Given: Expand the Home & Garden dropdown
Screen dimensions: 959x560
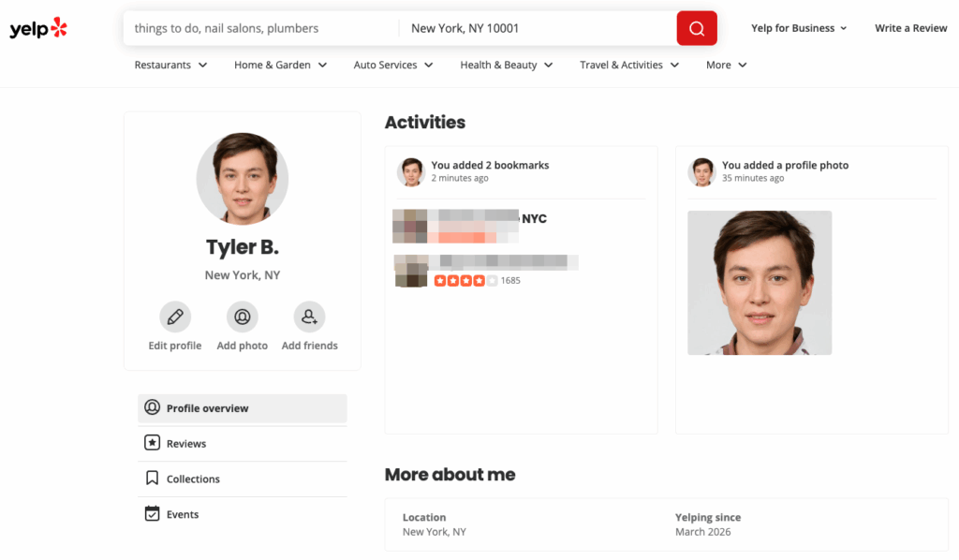Looking at the screenshot, I should [x=280, y=66].
